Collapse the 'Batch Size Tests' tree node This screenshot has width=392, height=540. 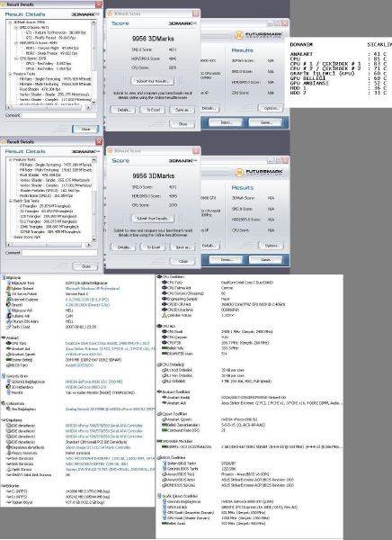tap(10, 201)
